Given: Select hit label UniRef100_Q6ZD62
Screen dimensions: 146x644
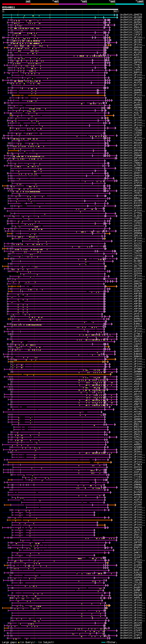Looking at the screenshot, I should tap(131, 22).
